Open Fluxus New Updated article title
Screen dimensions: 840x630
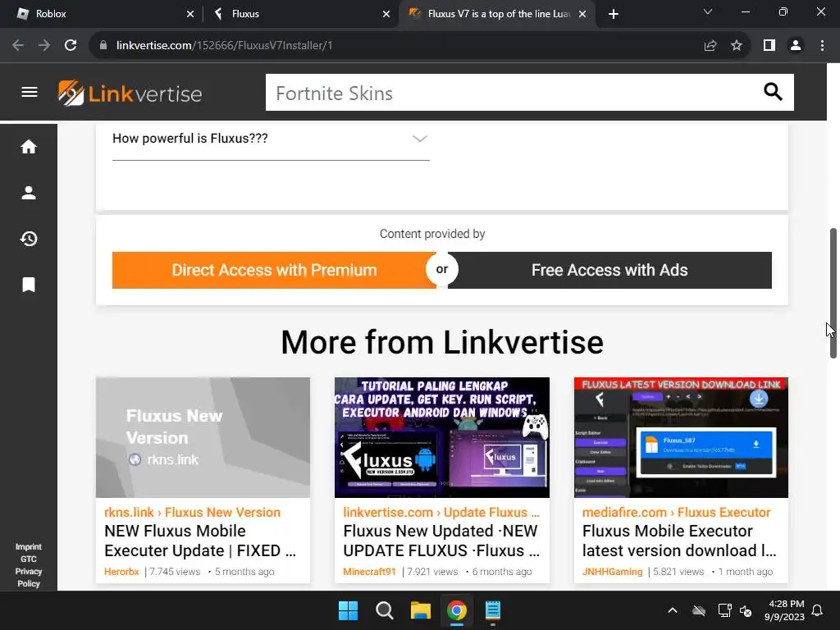[441, 541]
